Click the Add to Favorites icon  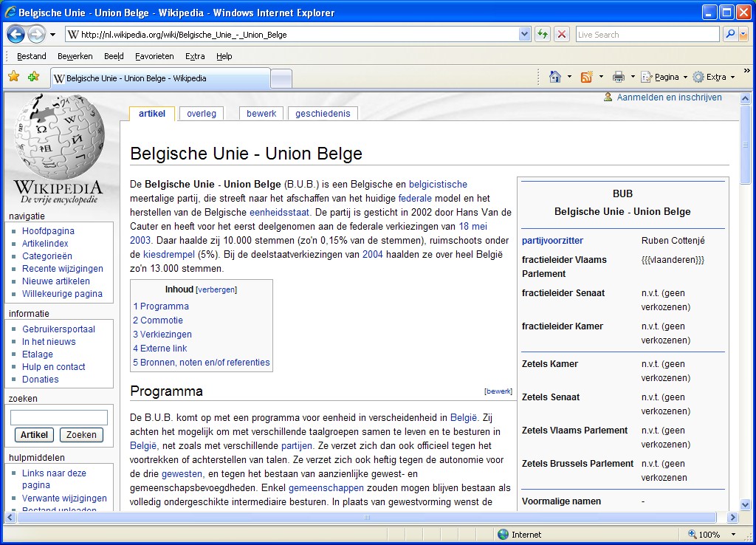tap(33, 77)
